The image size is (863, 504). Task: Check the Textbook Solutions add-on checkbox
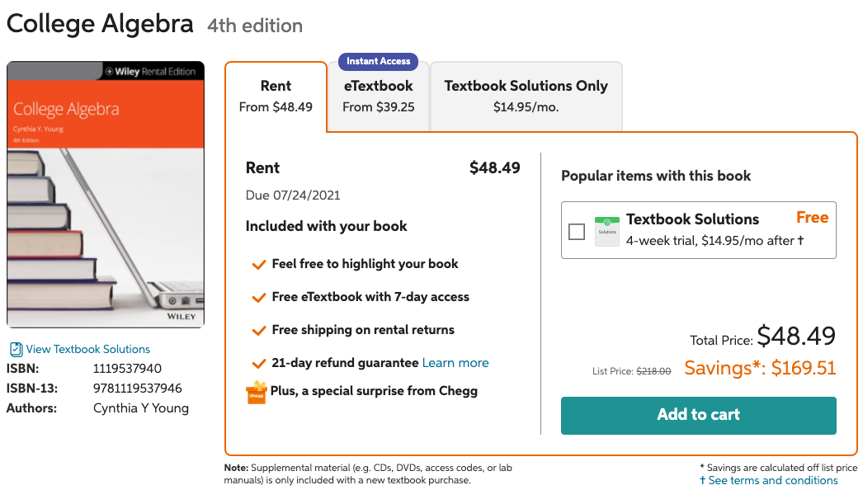pyautogui.click(x=577, y=232)
